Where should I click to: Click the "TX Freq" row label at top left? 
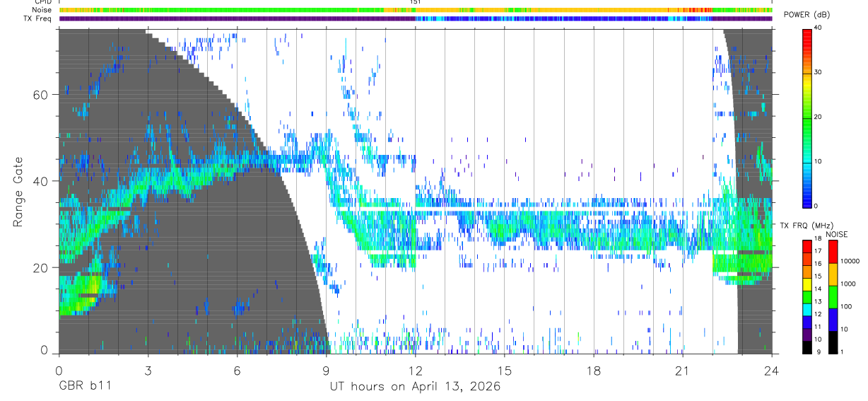pos(38,18)
